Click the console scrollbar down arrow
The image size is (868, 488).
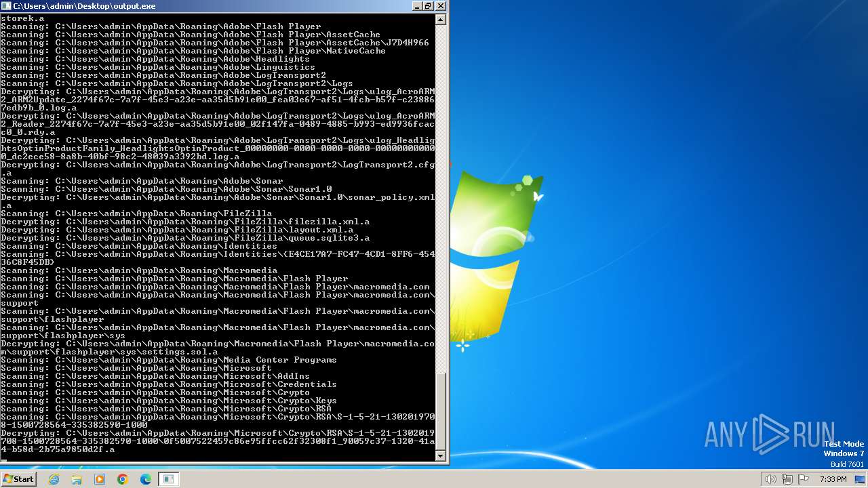tap(441, 456)
